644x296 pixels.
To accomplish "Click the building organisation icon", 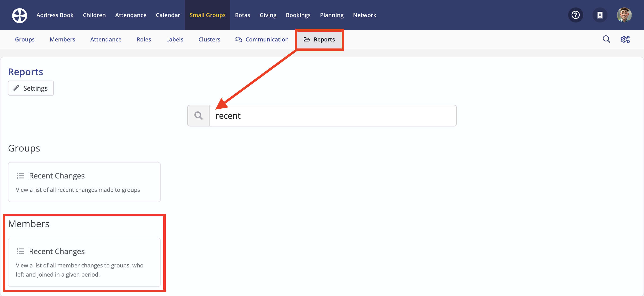I will [600, 15].
